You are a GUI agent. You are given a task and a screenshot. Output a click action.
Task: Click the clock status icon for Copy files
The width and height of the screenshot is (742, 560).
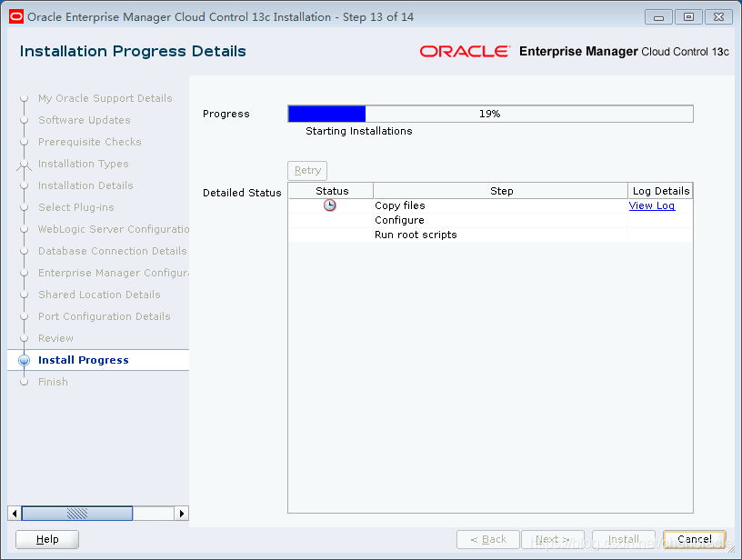pyautogui.click(x=330, y=205)
